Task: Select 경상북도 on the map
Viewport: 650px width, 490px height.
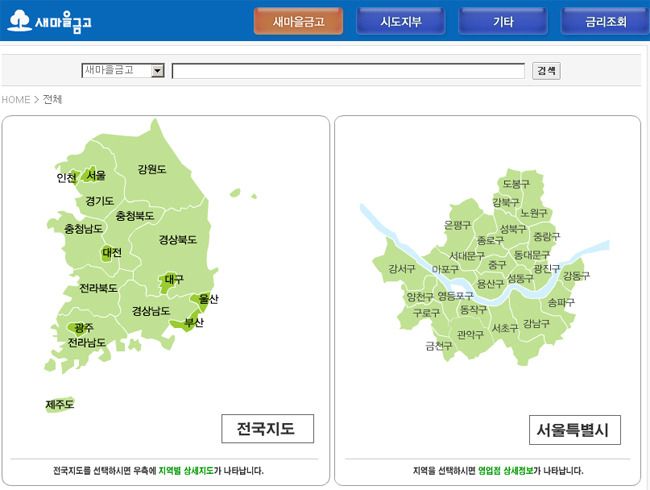Action: [178, 240]
